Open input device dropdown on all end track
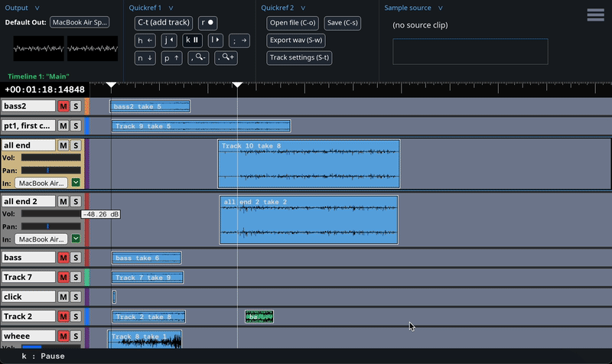Image resolution: width=612 pixels, height=364 pixels. pos(41,183)
